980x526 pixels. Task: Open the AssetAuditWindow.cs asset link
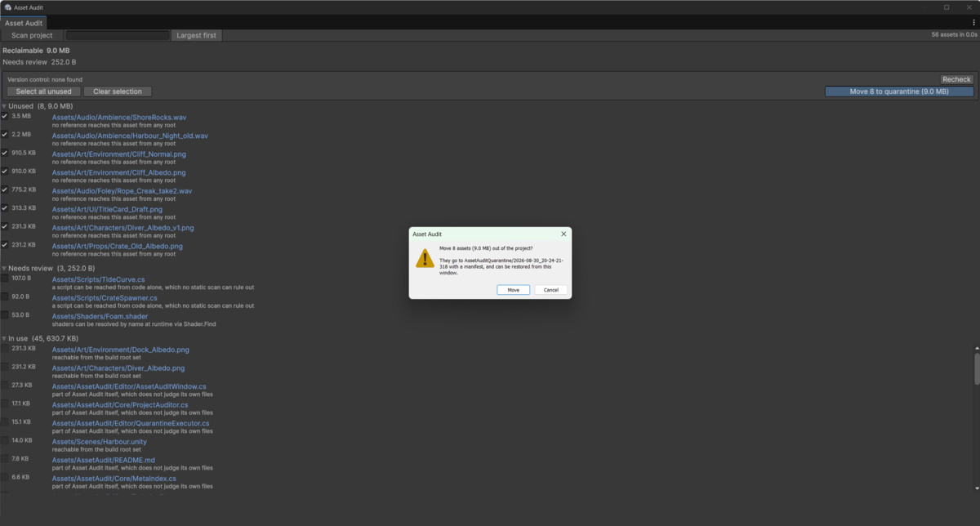tap(129, 386)
